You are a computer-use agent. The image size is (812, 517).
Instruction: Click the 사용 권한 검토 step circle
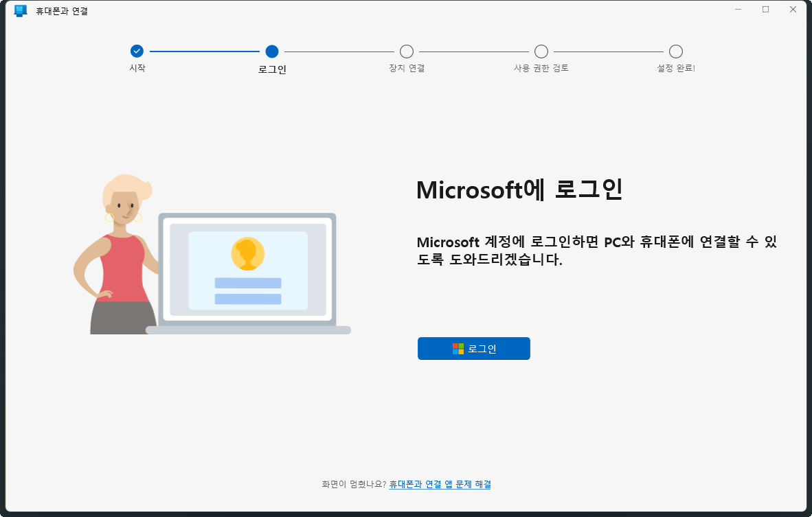pyautogui.click(x=541, y=51)
